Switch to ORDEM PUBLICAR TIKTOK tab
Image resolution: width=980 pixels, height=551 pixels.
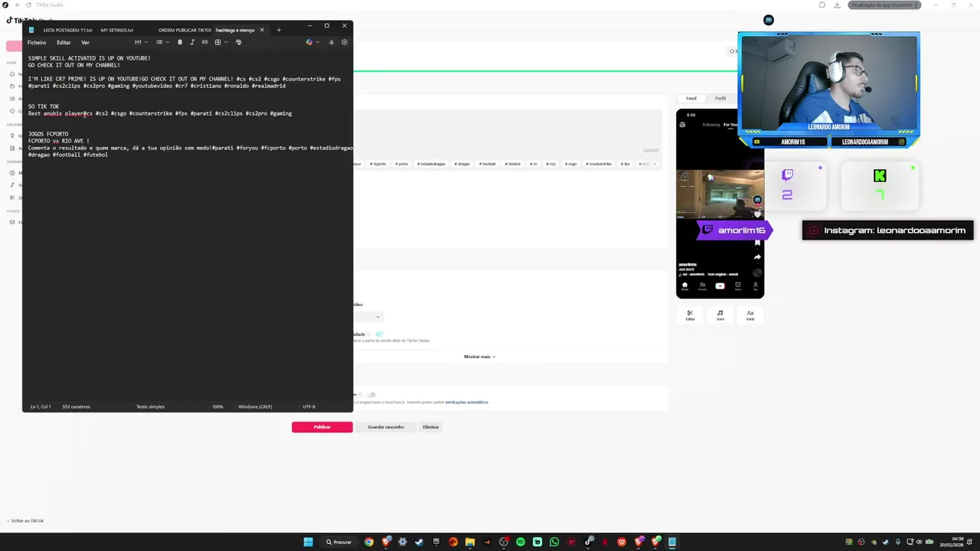tap(185, 30)
